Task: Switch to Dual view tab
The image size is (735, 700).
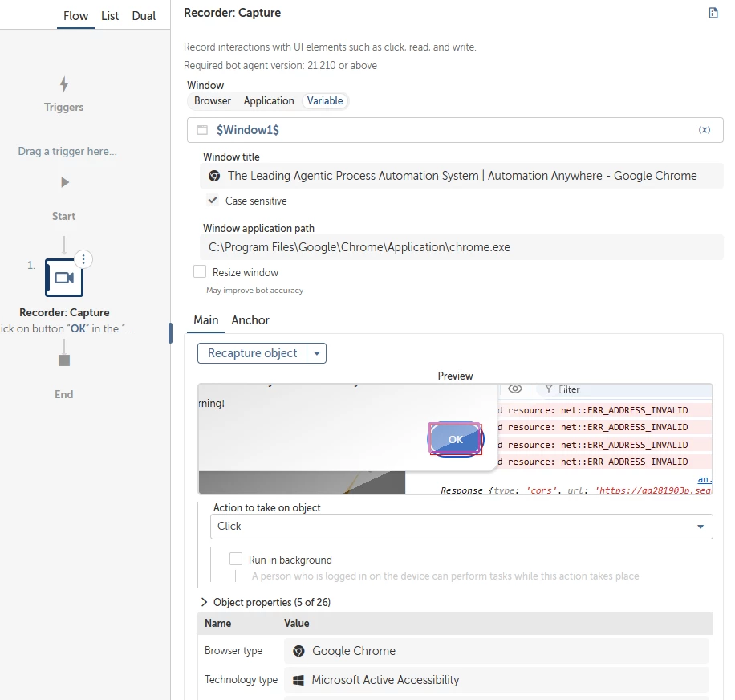Action: [144, 16]
